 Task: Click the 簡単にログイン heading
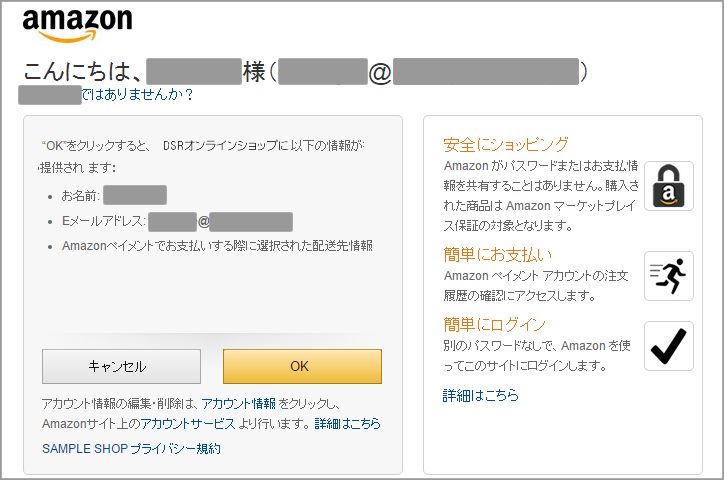pyautogui.click(x=495, y=324)
